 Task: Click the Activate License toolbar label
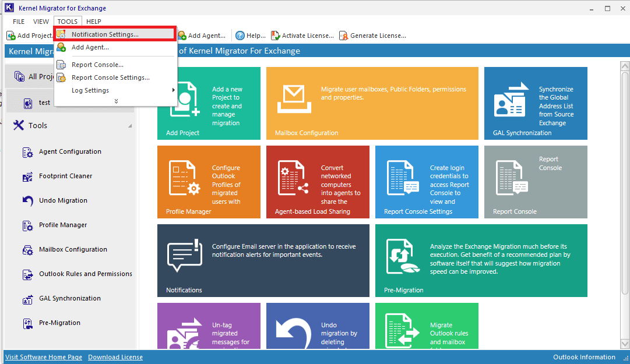pyautogui.click(x=308, y=36)
